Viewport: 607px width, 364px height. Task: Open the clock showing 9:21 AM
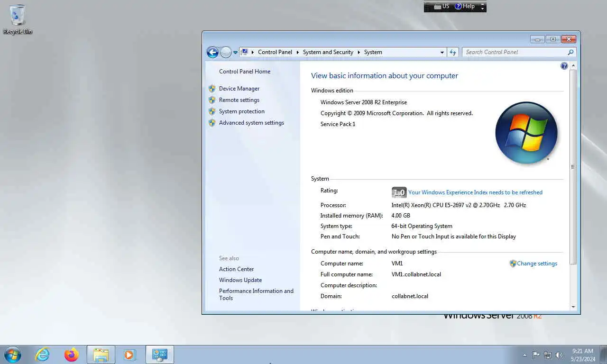[x=583, y=355]
